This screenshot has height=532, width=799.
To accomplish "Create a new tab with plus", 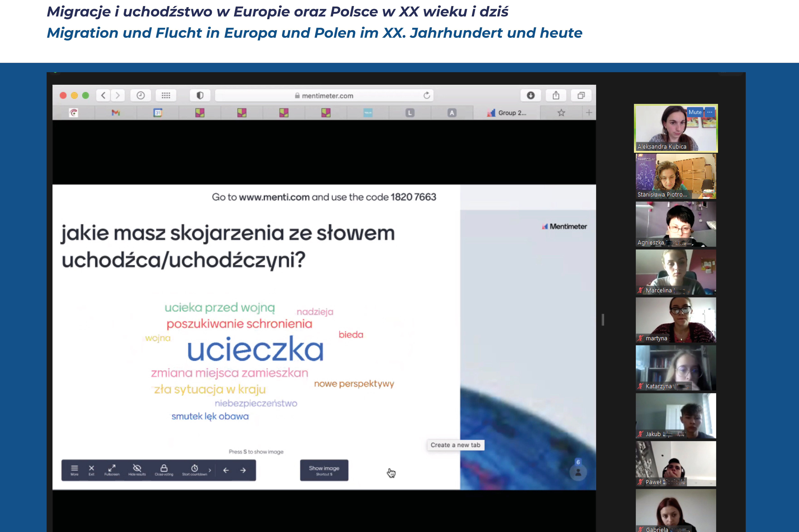I will click(x=589, y=113).
